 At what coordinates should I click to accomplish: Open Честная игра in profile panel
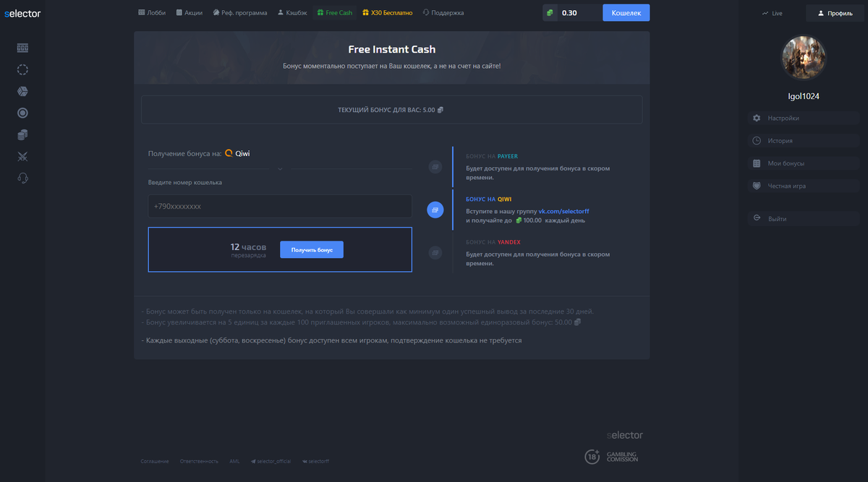pos(805,186)
